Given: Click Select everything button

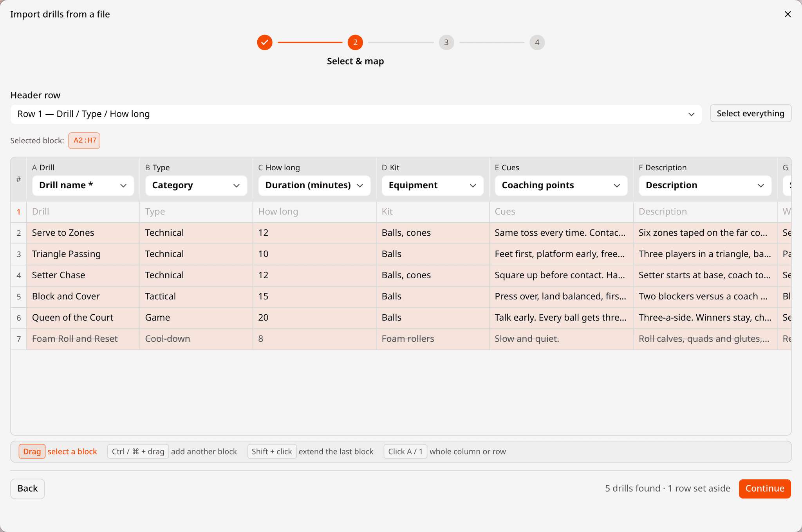Looking at the screenshot, I should (750, 114).
